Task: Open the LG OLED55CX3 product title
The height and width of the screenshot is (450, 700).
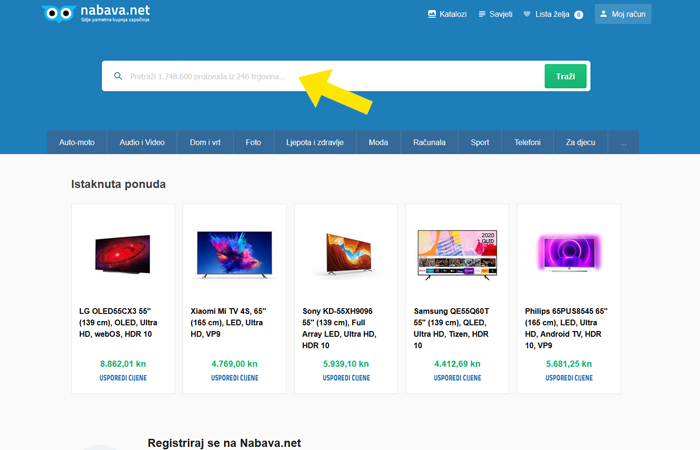Action: click(x=118, y=322)
